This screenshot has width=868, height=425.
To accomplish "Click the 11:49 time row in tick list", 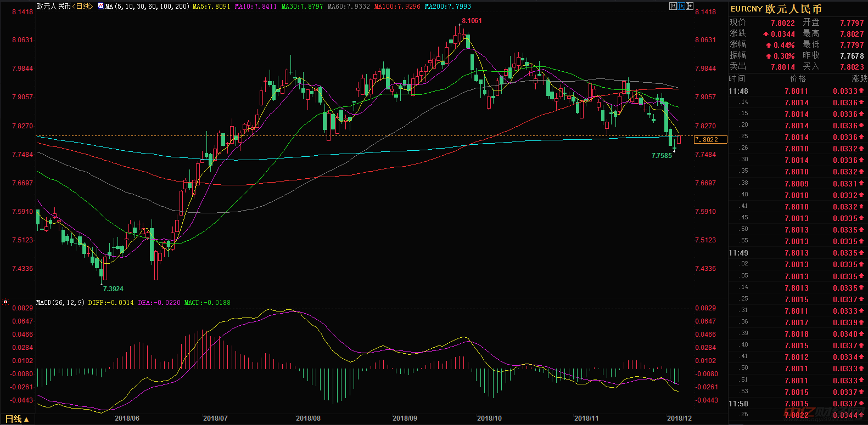I will 738,253.
